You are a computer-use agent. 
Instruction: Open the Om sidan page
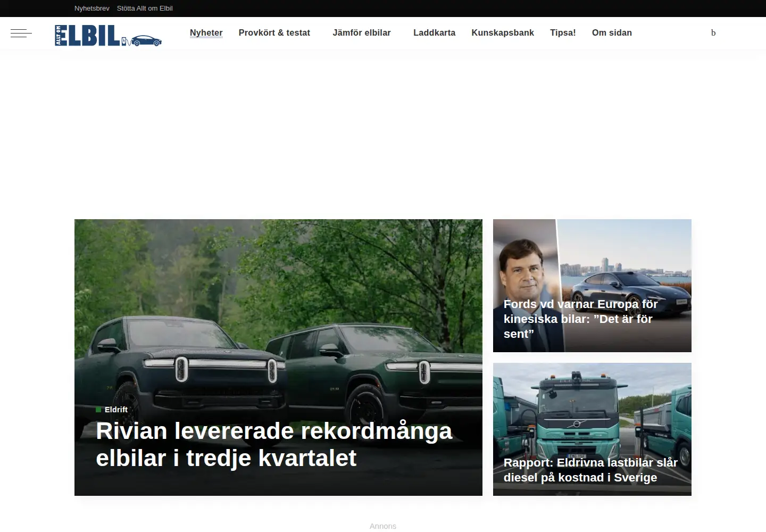pos(612,33)
